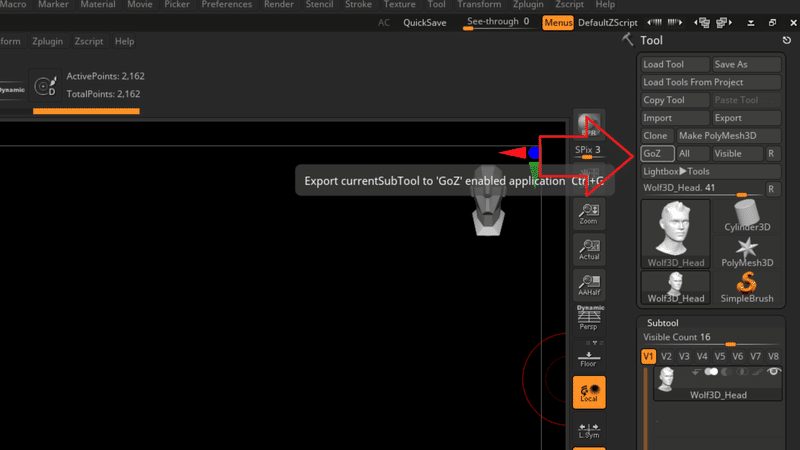Adjust the Visible Count 16 slider
Image resolution: width=800 pixels, height=450 pixels.
pos(711,339)
